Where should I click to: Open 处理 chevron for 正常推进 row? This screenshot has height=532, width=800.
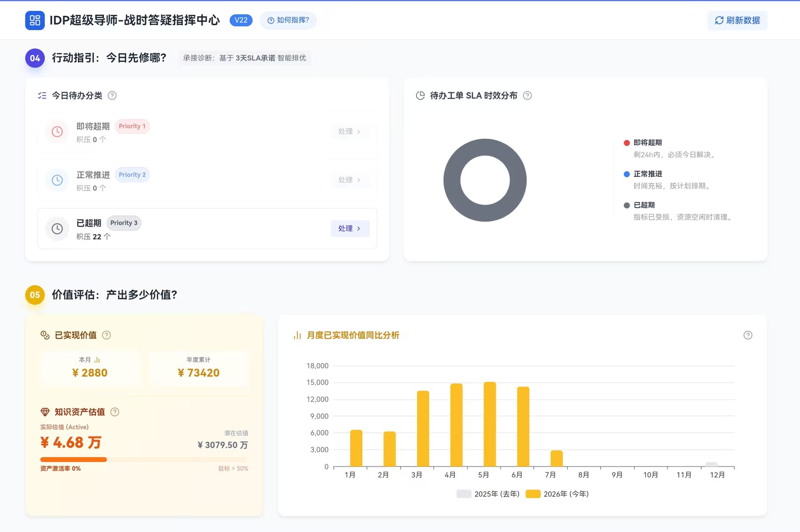click(350, 180)
